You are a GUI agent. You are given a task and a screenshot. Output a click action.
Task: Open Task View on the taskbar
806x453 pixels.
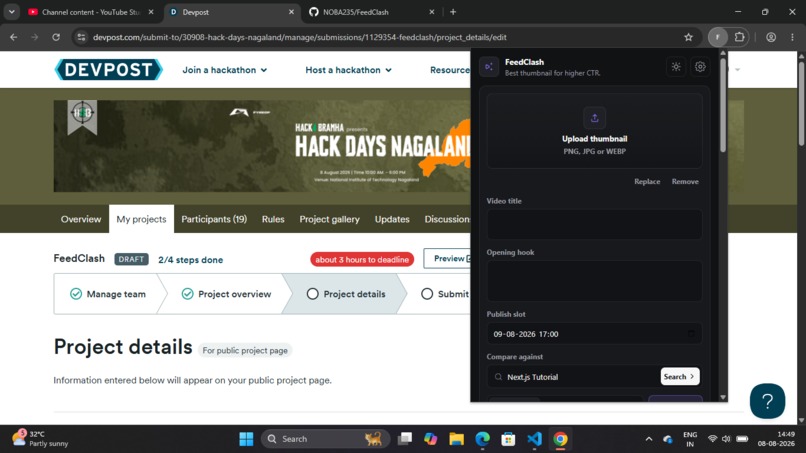pos(405,439)
